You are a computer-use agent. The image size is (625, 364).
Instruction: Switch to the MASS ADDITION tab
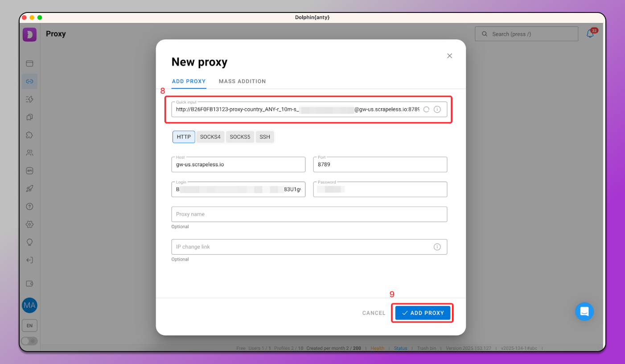point(242,82)
